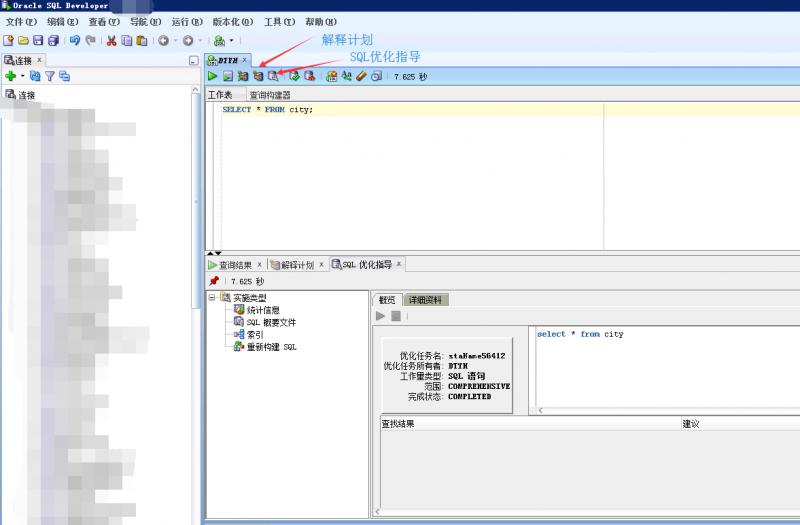The height and width of the screenshot is (525, 800).
Task: Open dropdown arrow beside Back navigation button
Action: click(175, 40)
